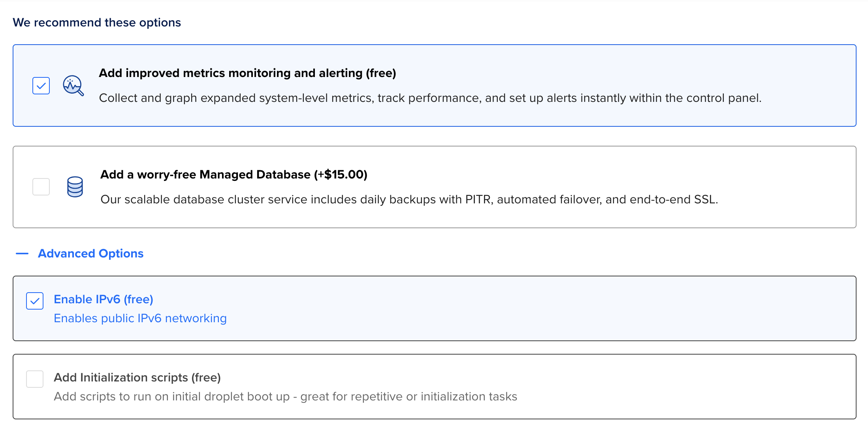
Task: Click the database description mentioning PITR backups
Action: [409, 199]
